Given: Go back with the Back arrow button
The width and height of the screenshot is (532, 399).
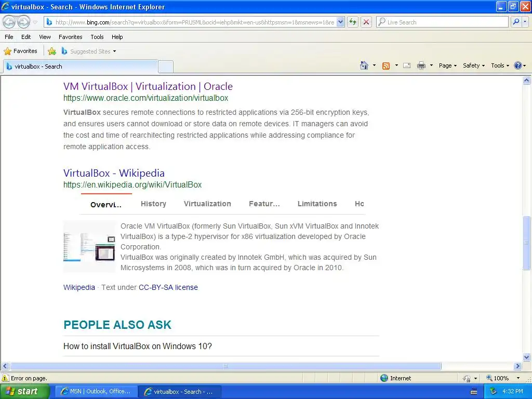Looking at the screenshot, I should 9,22.
